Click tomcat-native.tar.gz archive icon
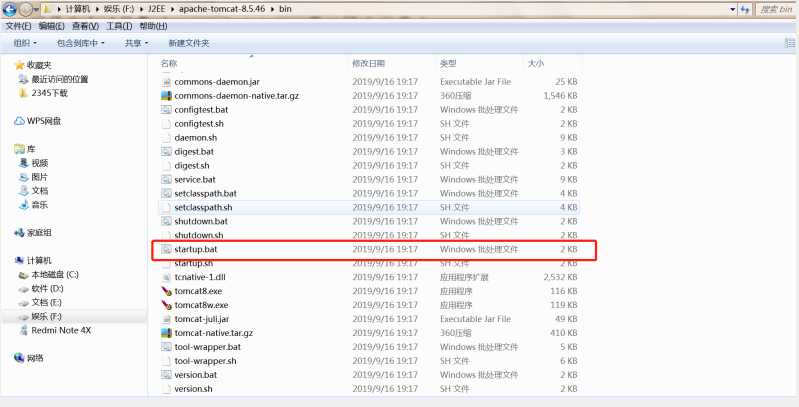Screen dimensions: 799x407 [166, 333]
